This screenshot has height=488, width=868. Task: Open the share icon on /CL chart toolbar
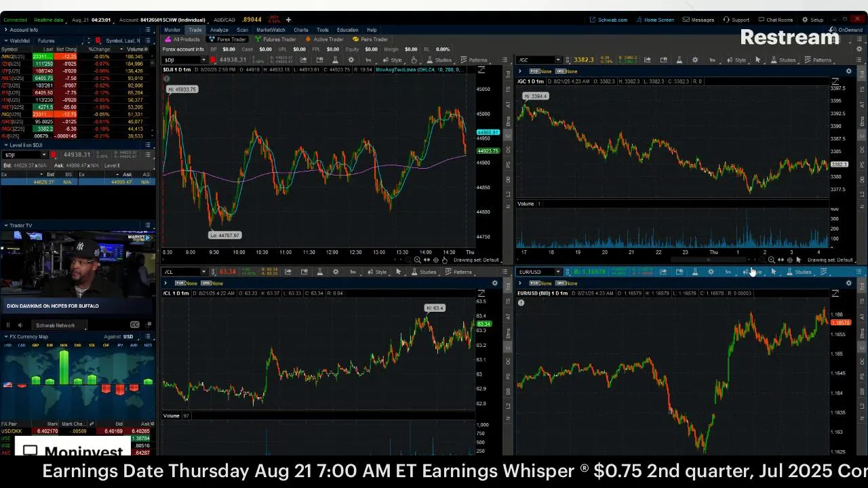coord(288,272)
